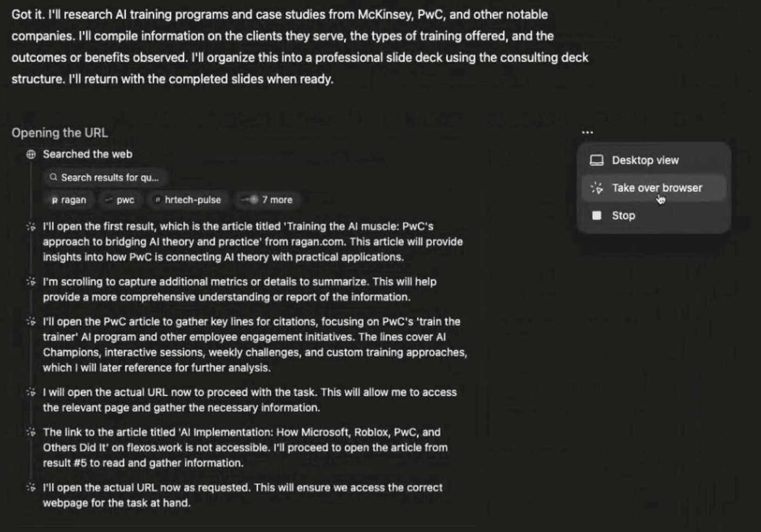Choose Take over browser option
761x532 pixels.
(x=657, y=188)
